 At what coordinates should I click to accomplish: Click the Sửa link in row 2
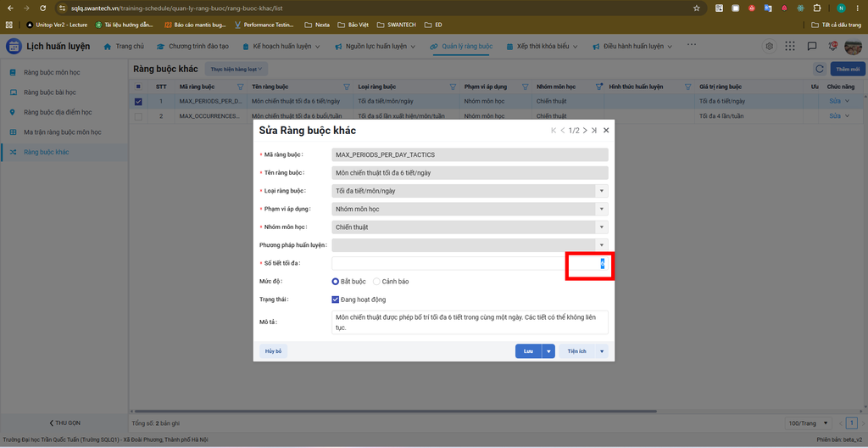835,116
